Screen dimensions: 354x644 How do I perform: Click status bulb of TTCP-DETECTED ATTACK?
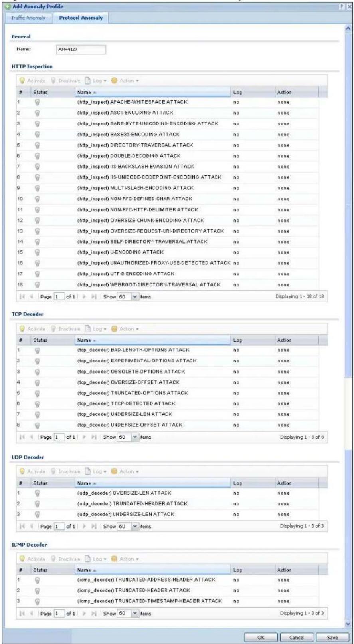(38, 404)
